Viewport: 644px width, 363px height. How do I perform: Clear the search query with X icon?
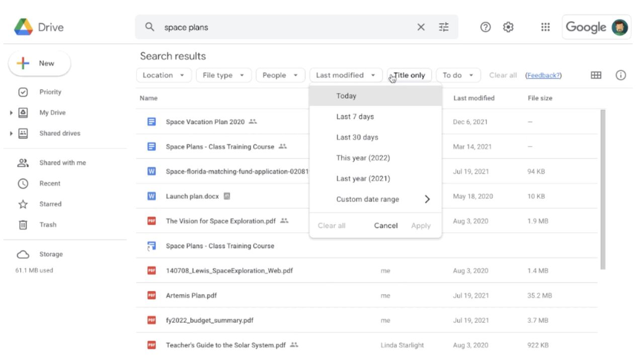click(x=421, y=27)
